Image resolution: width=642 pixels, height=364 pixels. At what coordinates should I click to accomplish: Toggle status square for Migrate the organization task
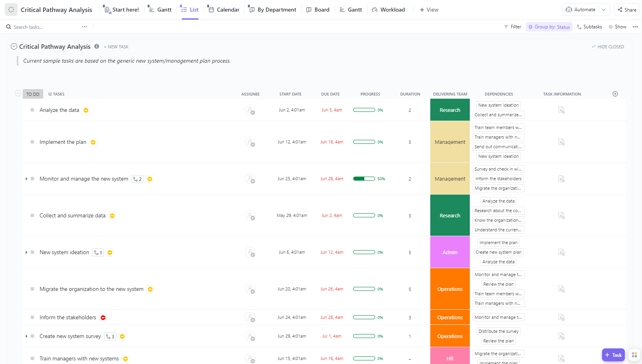click(32, 289)
